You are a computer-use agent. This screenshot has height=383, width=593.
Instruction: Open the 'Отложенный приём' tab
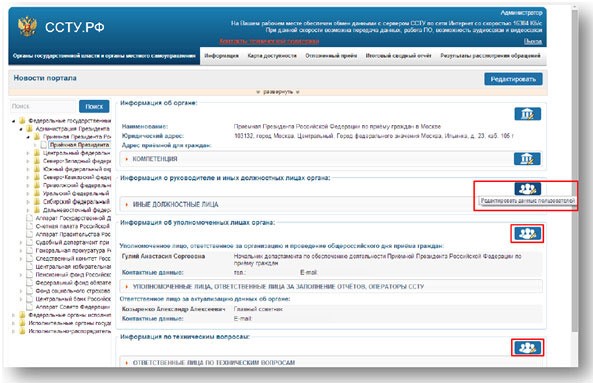(331, 56)
